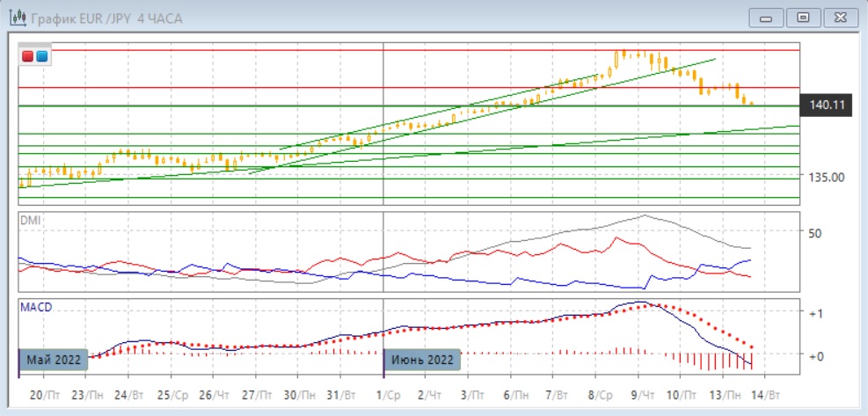Maximize the EUR/JPY chart window
868x416 pixels.
tap(802, 18)
